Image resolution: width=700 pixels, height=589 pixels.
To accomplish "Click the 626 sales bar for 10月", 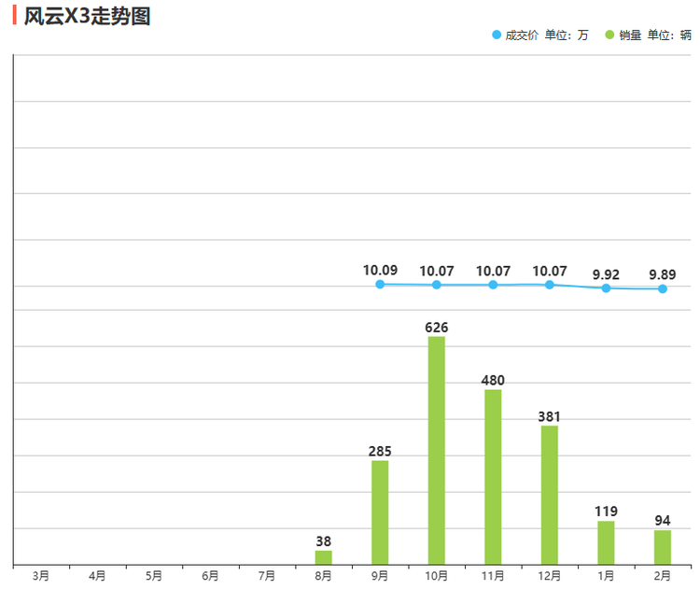I will (x=437, y=450).
